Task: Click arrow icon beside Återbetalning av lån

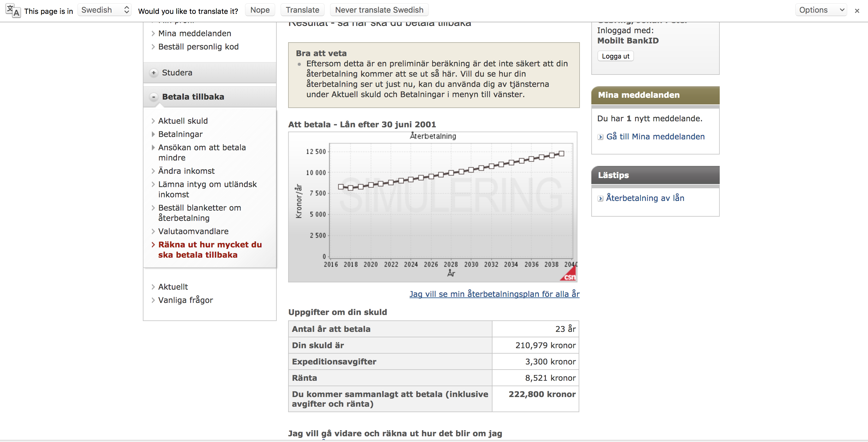Action: (600, 199)
